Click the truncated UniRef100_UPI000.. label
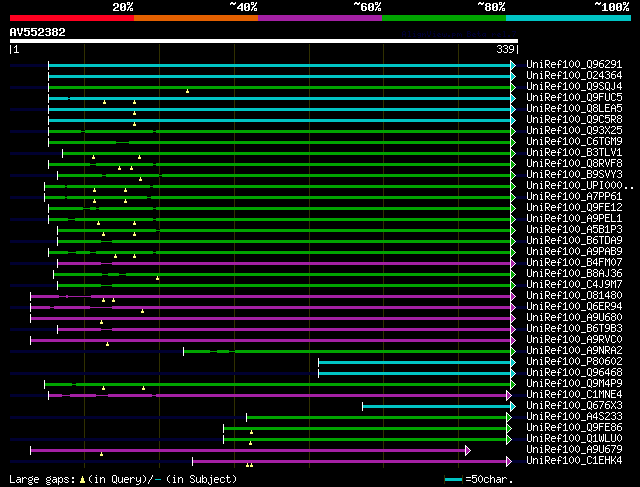Viewport: 640px width, 487px height. click(x=580, y=186)
